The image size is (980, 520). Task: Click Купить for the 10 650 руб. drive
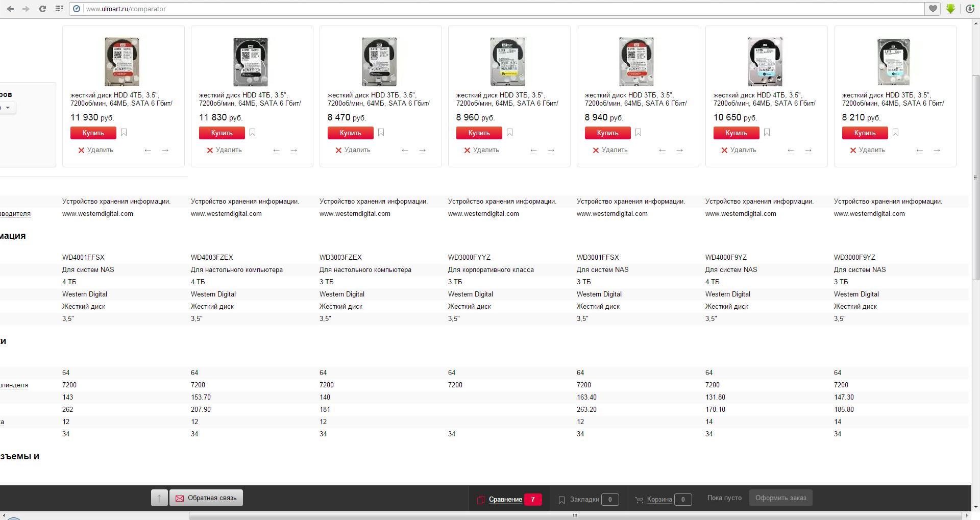pyautogui.click(x=737, y=133)
